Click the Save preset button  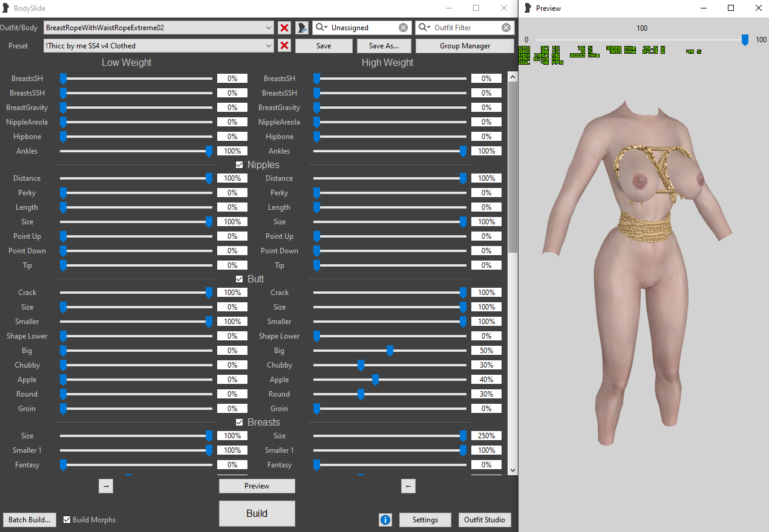click(x=324, y=46)
